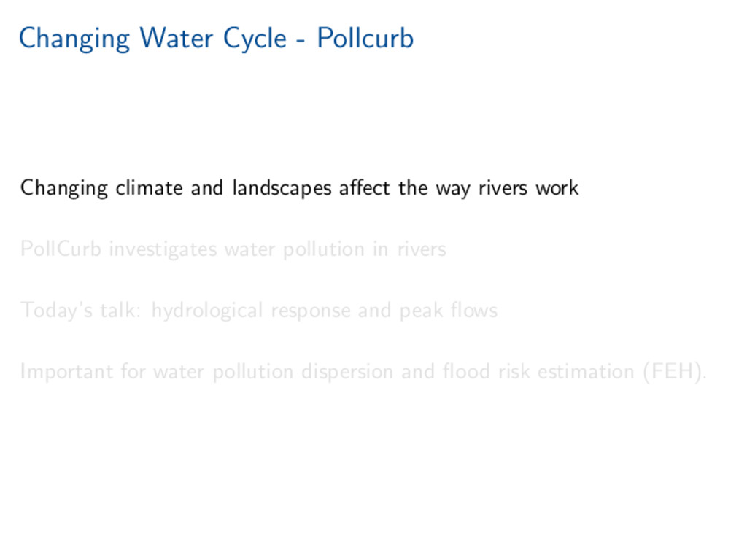The image size is (747, 560).
Task: Click the word 'rivers' in the black line
Action: coord(503,188)
